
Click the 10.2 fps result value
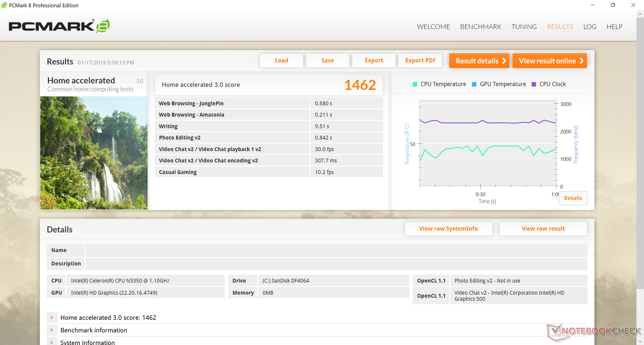[324, 172]
